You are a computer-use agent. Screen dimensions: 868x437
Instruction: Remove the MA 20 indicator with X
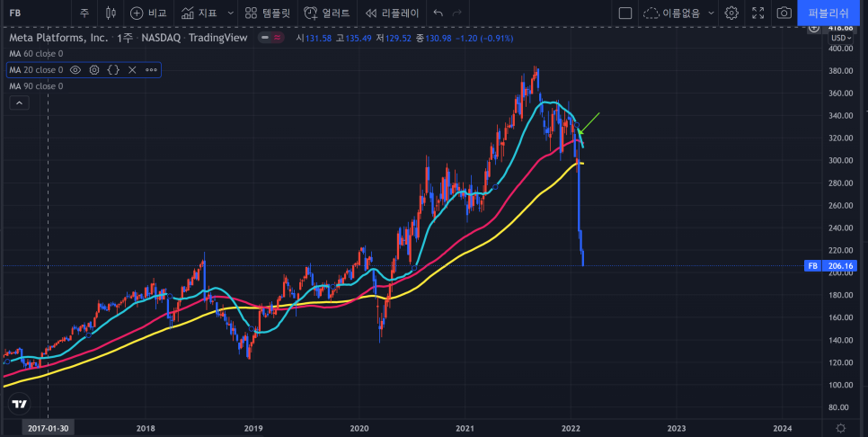(x=132, y=70)
